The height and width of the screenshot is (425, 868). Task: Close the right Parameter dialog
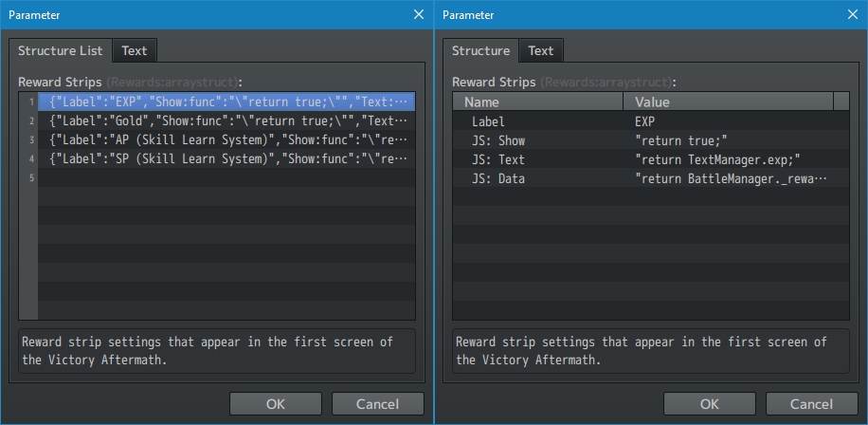click(853, 14)
